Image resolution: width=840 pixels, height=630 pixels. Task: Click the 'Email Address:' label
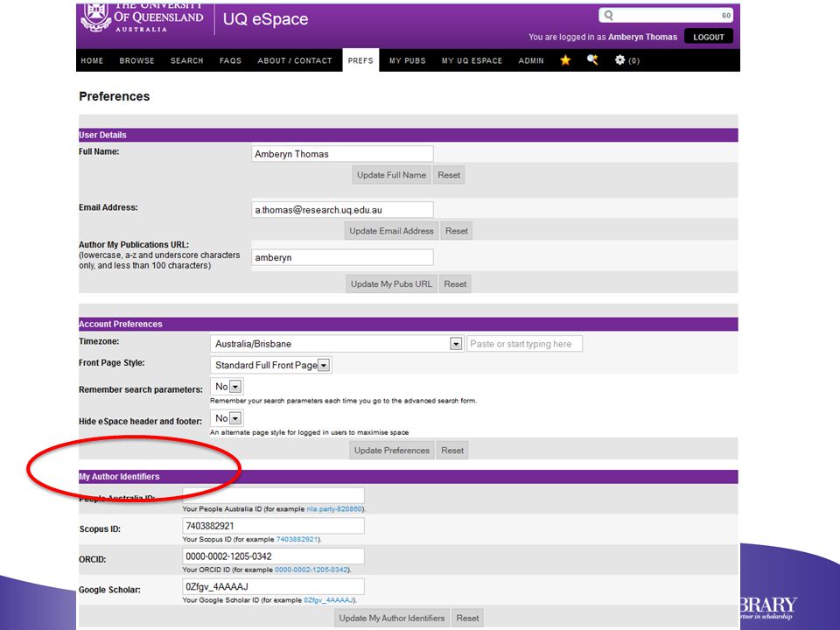108,207
